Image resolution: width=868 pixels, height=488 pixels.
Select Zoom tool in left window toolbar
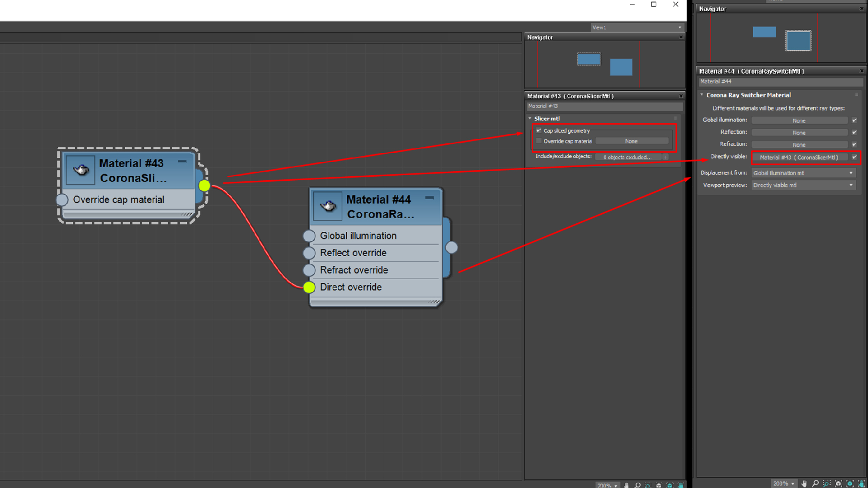pyautogui.click(x=637, y=485)
